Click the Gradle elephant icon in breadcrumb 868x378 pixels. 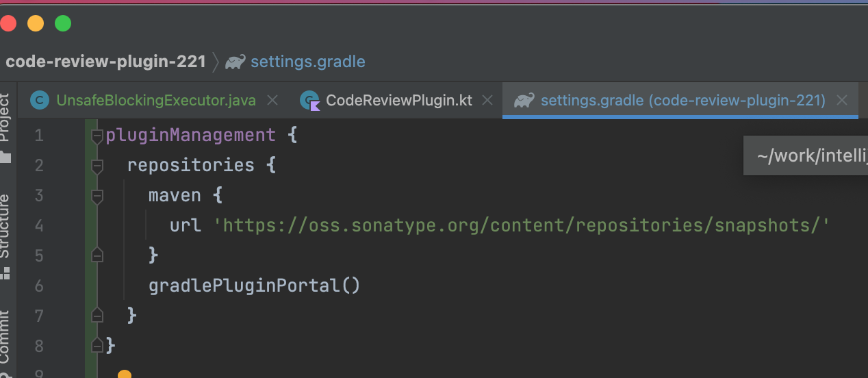[235, 62]
